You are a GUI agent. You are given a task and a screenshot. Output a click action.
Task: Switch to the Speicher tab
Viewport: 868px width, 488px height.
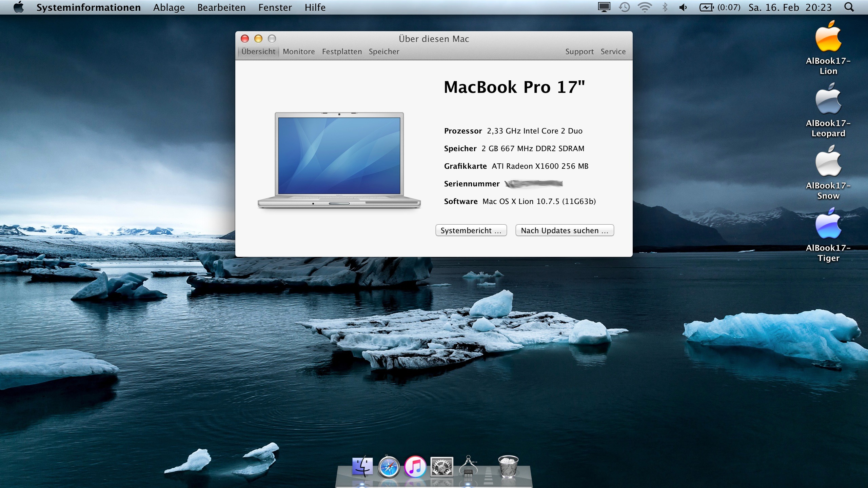[384, 52]
